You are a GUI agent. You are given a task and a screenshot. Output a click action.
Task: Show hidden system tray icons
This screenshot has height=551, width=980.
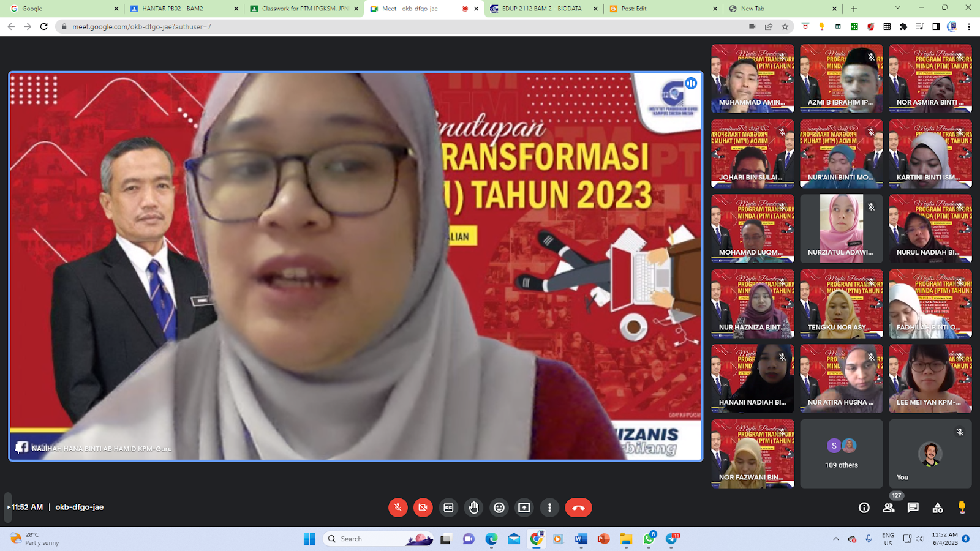(x=835, y=539)
